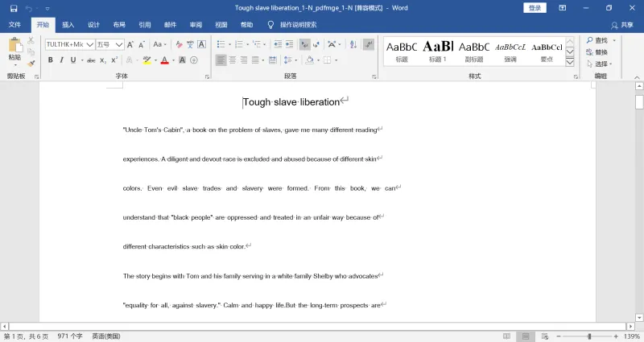Open the font size dropdown 五号

(119, 44)
